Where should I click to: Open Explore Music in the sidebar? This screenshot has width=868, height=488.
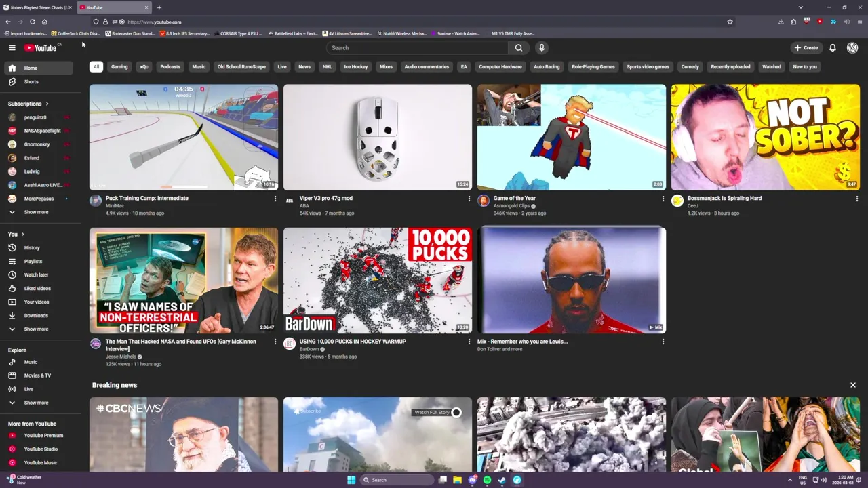point(38,362)
